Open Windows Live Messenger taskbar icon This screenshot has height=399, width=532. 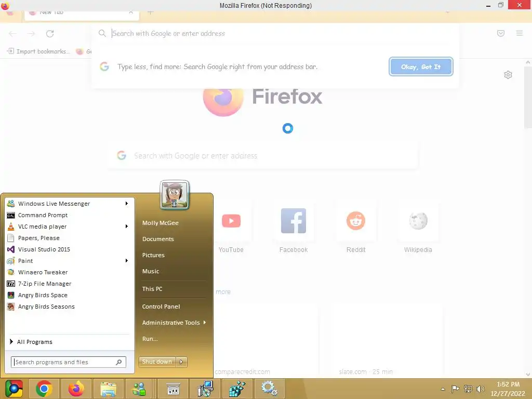pyautogui.click(x=139, y=389)
